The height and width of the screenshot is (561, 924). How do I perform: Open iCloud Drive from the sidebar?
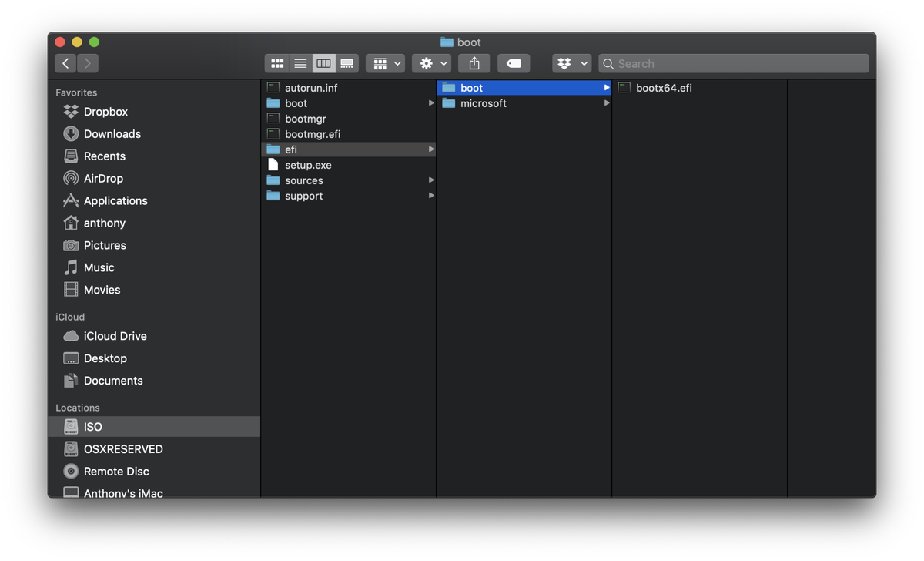click(115, 336)
